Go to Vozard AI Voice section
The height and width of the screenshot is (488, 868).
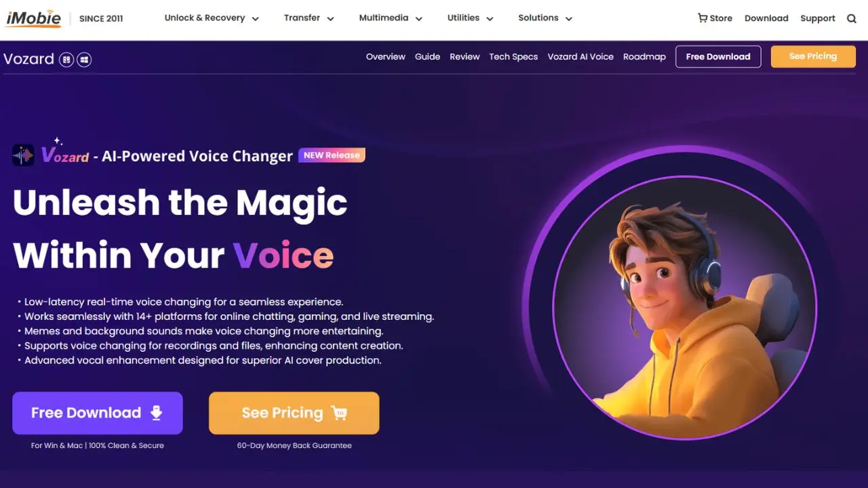tap(580, 57)
